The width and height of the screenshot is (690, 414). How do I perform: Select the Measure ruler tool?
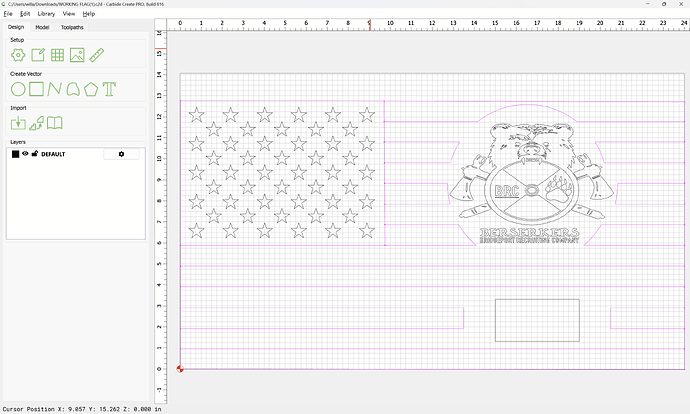pyautogui.click(x=96, y=55)
